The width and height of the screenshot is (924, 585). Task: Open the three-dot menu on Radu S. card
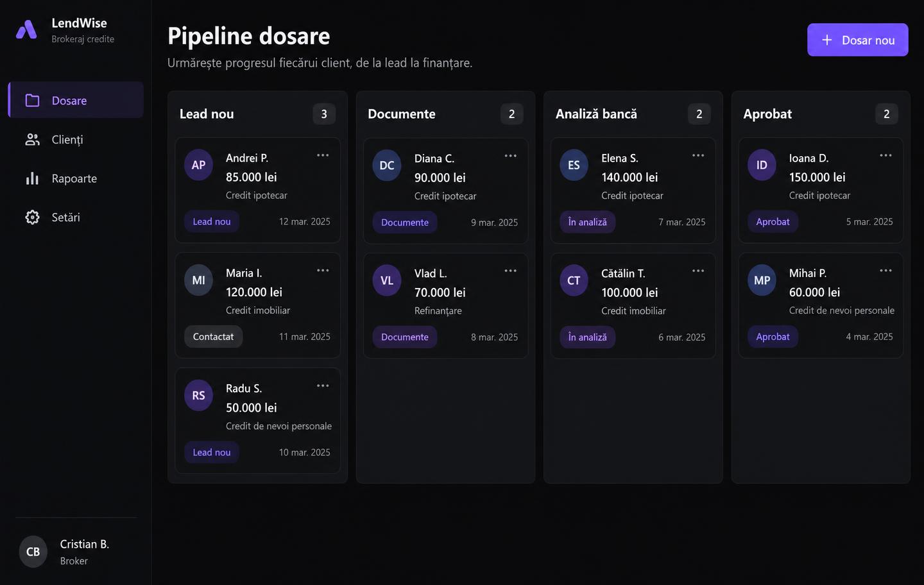pyautogui.click(x=323, y=386)
